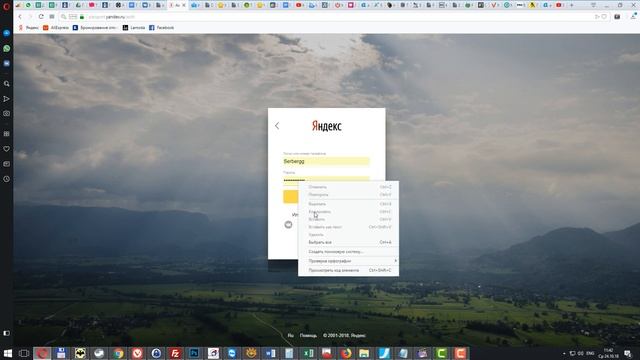Open the Lamoda bookmark
The width and height of the screenshot is (640, 360).
click(x=134, y=28)
